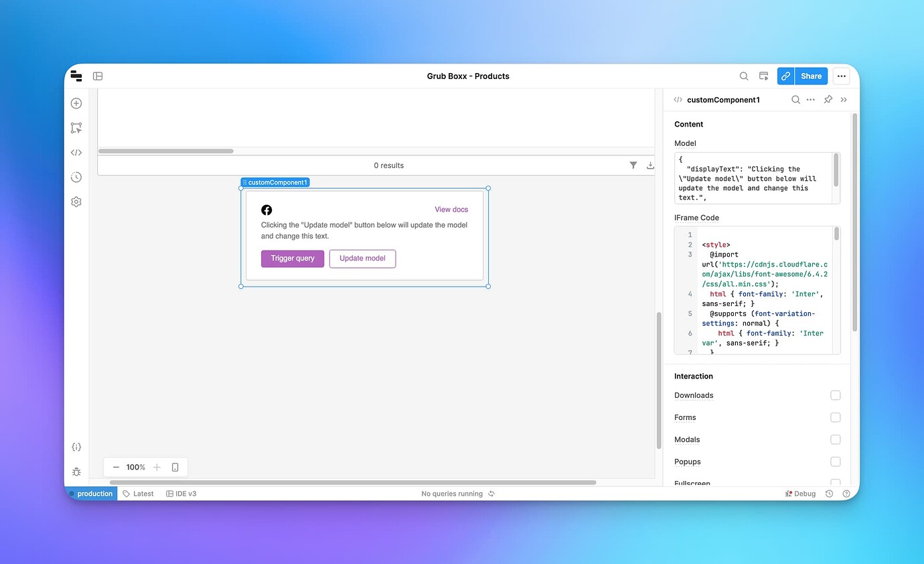
Task: Open app settings gear in left sidebar
Action: tap(76, 202)
